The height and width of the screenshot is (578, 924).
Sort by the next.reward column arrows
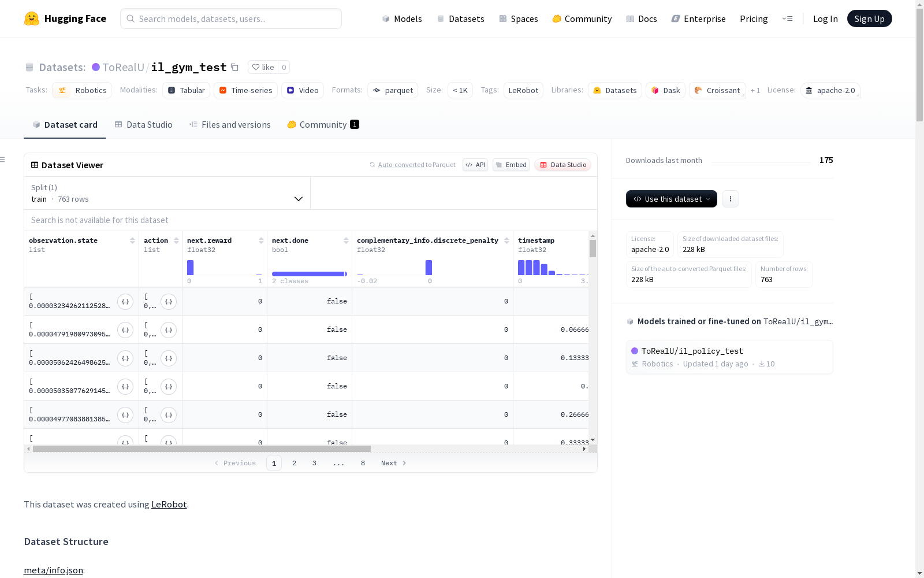coord(261,240)
